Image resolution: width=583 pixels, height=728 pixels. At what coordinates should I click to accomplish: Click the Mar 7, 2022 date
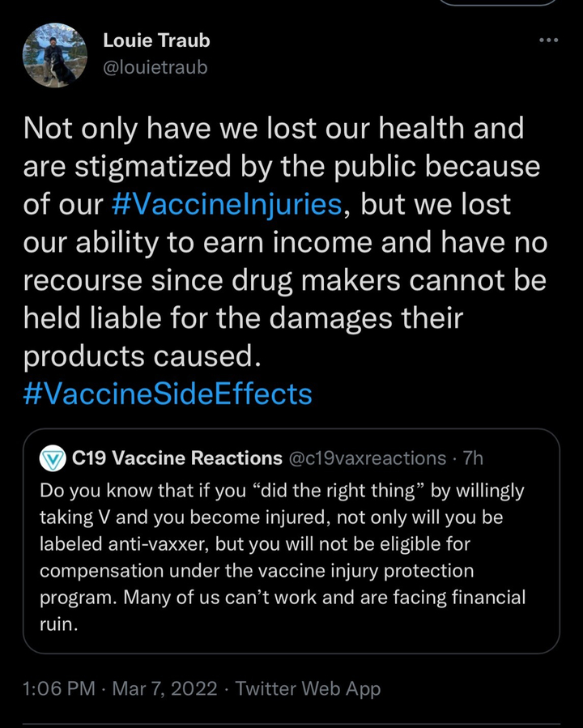point(165,689)
